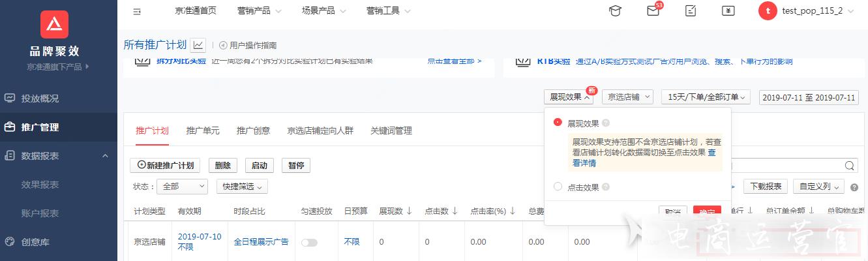This screenshot has width=868, height=261.
Task: Click the 删除 button
Action: pyautogui.click(x=223, y=165)
